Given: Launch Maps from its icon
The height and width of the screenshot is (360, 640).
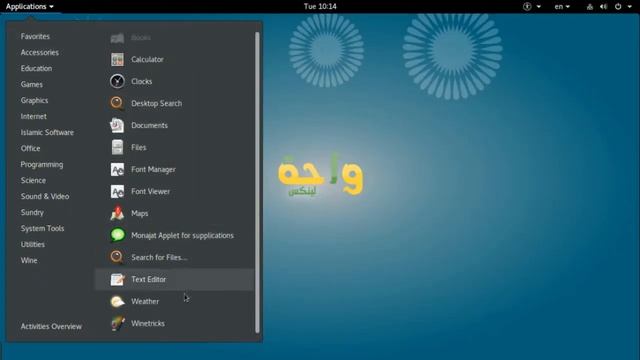Looking at the screenshot, I should 118,213.
